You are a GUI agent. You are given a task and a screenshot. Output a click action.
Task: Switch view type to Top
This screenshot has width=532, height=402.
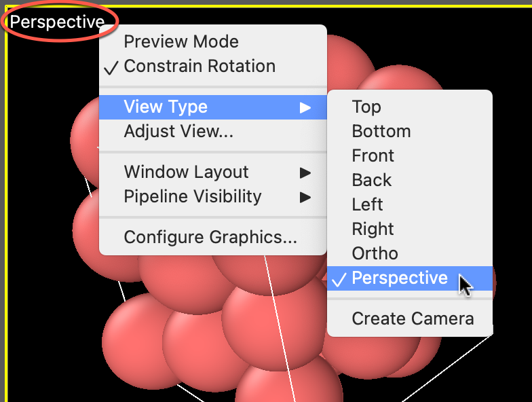coord(366,107)
